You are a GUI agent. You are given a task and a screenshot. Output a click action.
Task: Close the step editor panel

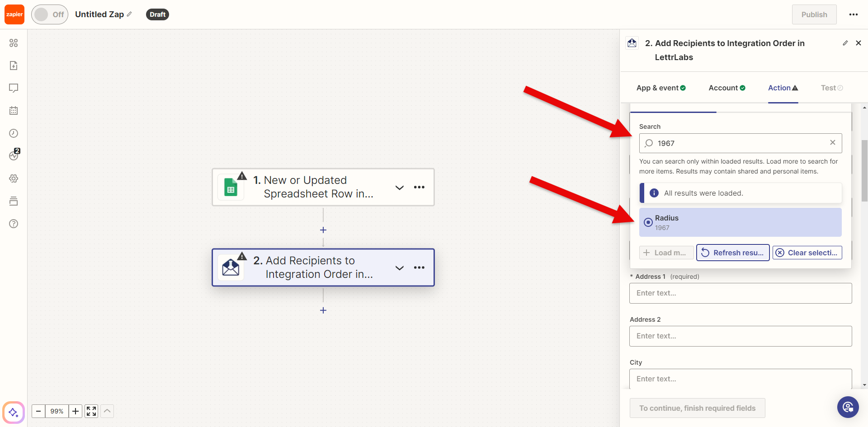[859, 43]
